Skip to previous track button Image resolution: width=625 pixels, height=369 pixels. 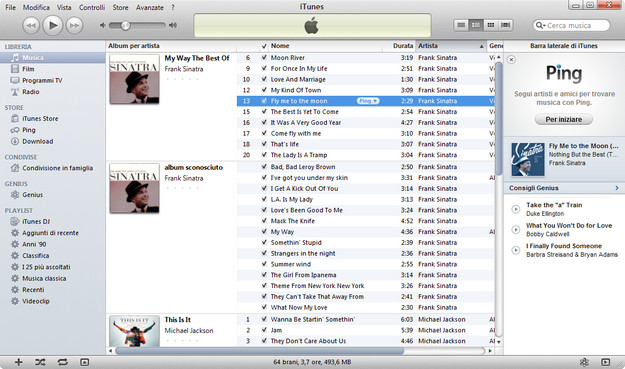pos(31,26)
